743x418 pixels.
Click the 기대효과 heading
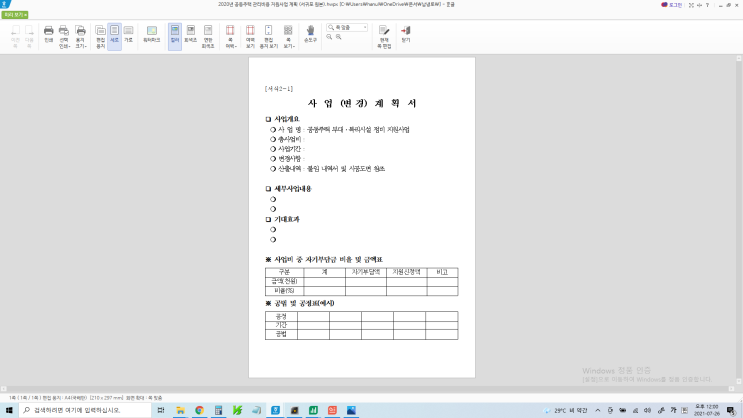[287, 219]
